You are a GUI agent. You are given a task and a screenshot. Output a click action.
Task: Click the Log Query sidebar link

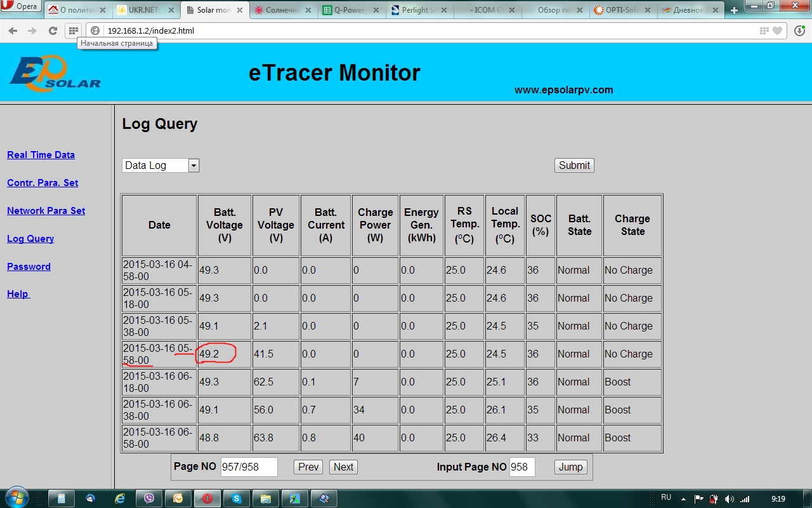click(30, 239)
